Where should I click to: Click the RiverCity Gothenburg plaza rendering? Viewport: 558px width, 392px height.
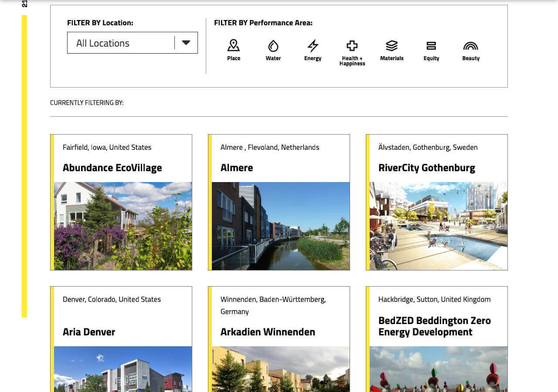pyautogui.click(x=439, y=226)
